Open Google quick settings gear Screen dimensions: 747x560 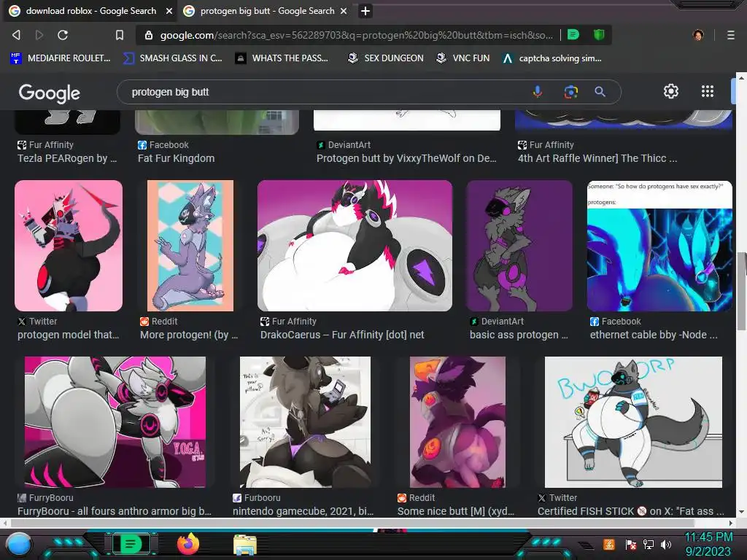(x=671, y=91)
